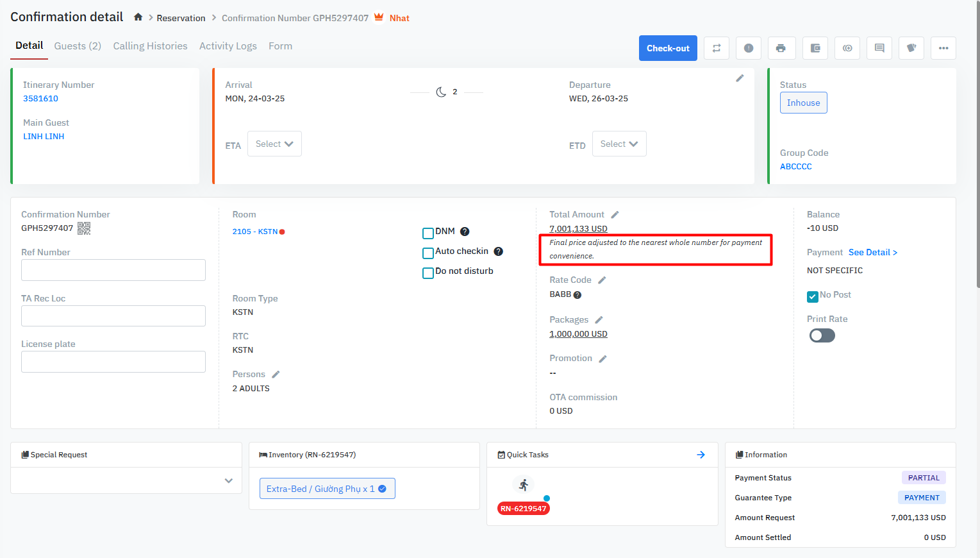Open the ETD Select dropdown
Screen dimensions: 980x558
click(x=619, y=144)
